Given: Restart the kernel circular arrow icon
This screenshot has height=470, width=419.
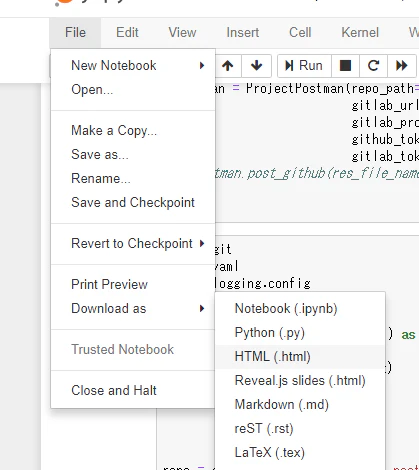Looking at the screenshot, I should pos(373,66).
